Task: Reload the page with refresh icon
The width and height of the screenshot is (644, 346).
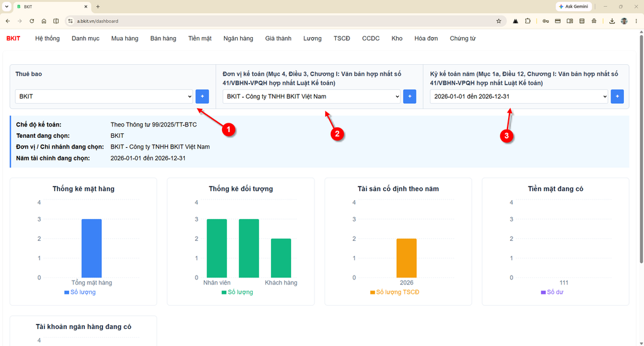Action: click(x=31, y=21)
